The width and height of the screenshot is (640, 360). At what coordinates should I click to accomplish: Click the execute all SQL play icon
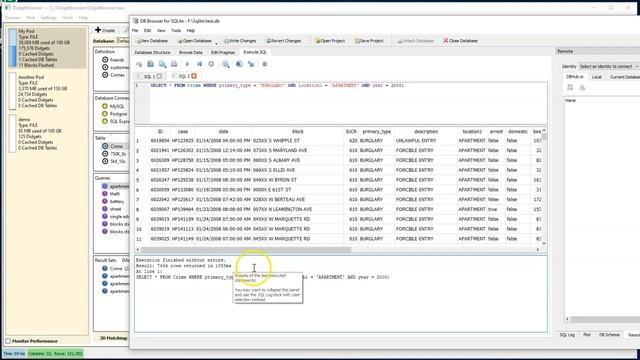187,64
